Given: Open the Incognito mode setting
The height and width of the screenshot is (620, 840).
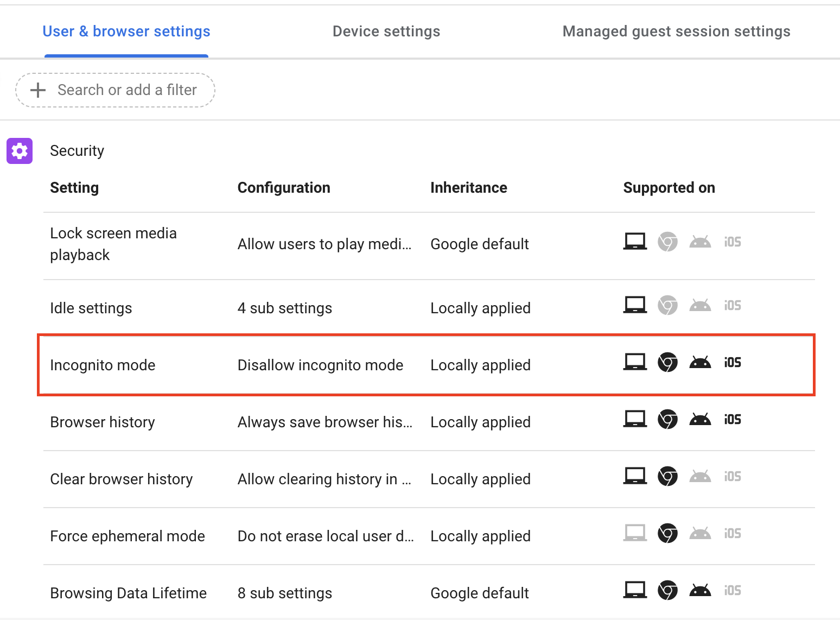Looking at the screenshot, I should pyautogui.click(x=103, y=365).
